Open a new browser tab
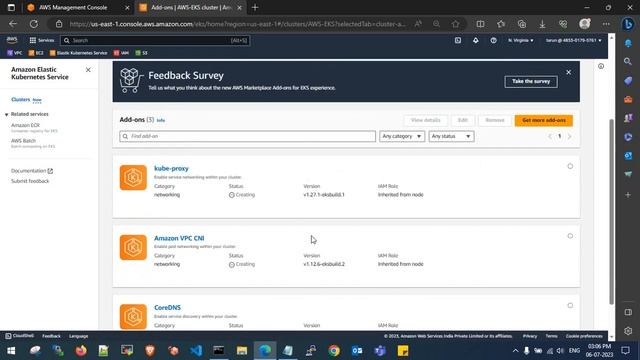The width and height of the screenshot is (640, 360). point(255,8)
